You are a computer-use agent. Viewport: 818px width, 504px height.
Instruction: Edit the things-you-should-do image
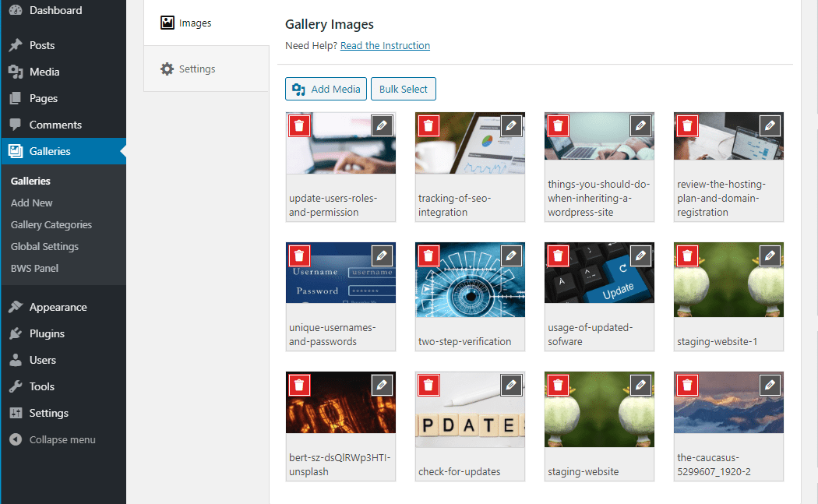click(x=640, y=125)
